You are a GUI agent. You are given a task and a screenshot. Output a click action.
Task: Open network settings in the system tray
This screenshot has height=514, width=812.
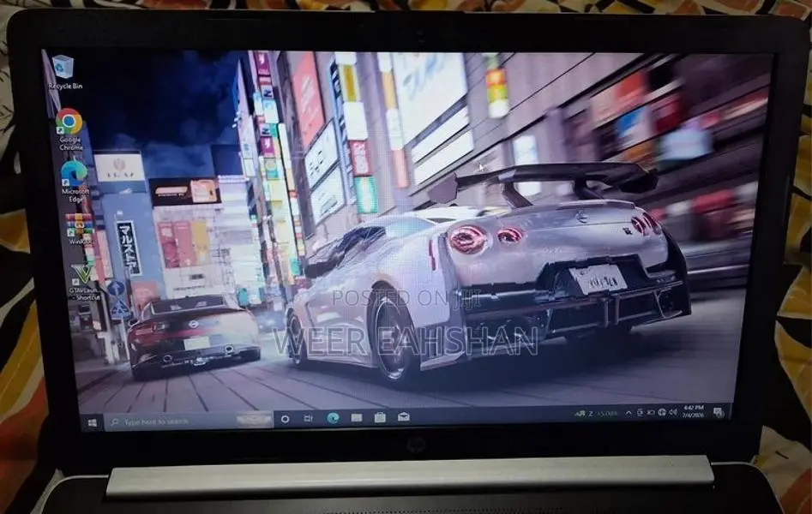[662, 413]
